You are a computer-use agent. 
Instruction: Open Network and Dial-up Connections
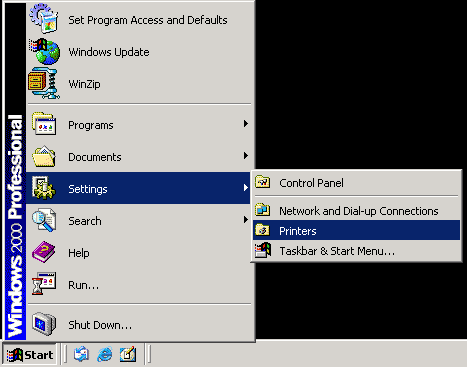[356, 210]
